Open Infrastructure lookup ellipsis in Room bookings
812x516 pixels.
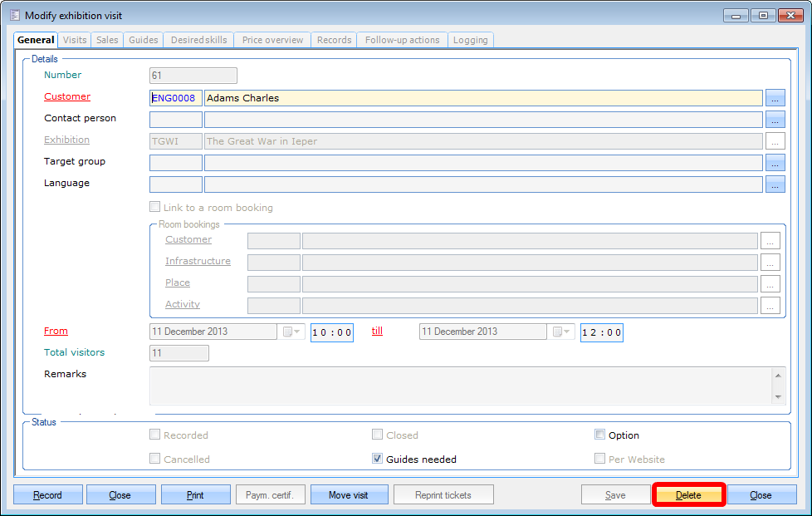coord(770,263)
